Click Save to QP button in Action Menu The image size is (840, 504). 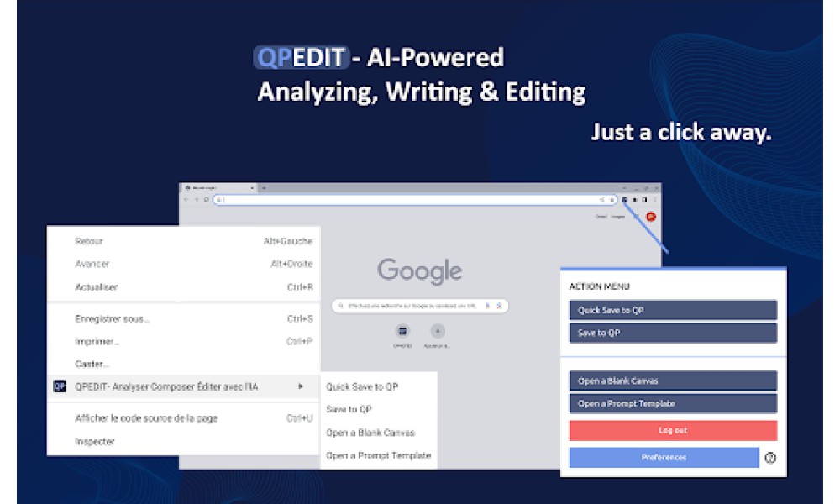(x=673, y=333)
